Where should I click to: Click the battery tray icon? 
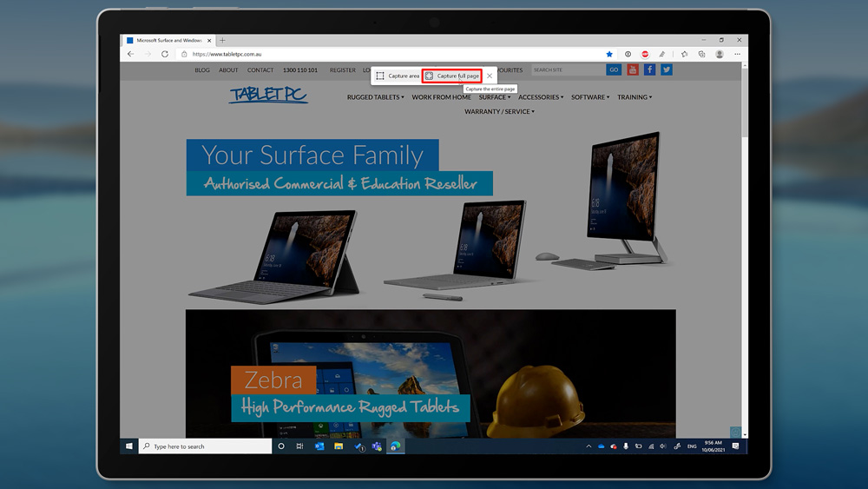coord(638,446)
